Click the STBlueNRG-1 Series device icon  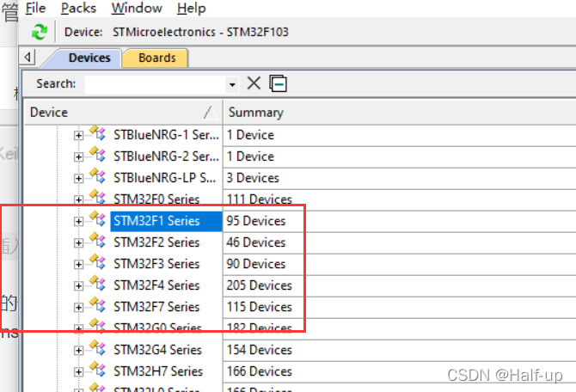[x=98, y=134]
